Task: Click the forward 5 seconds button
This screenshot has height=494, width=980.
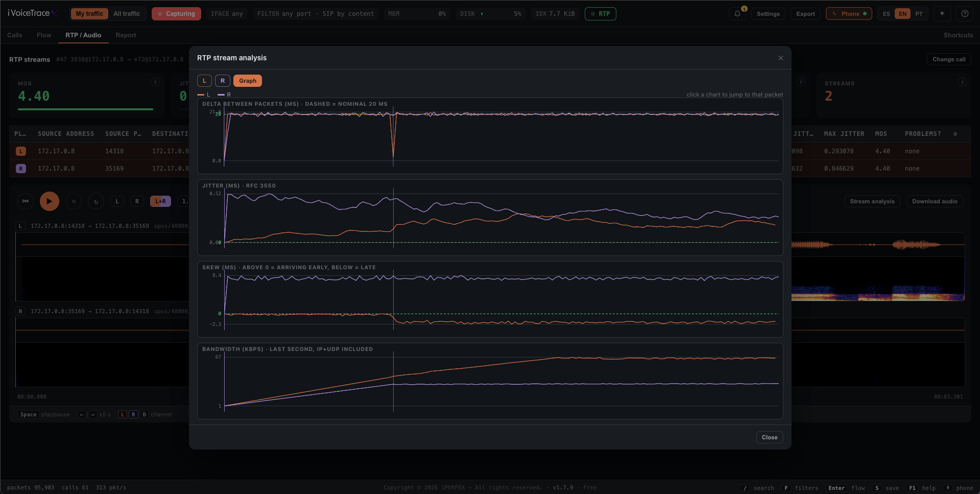Action: (x=96, y=201)
